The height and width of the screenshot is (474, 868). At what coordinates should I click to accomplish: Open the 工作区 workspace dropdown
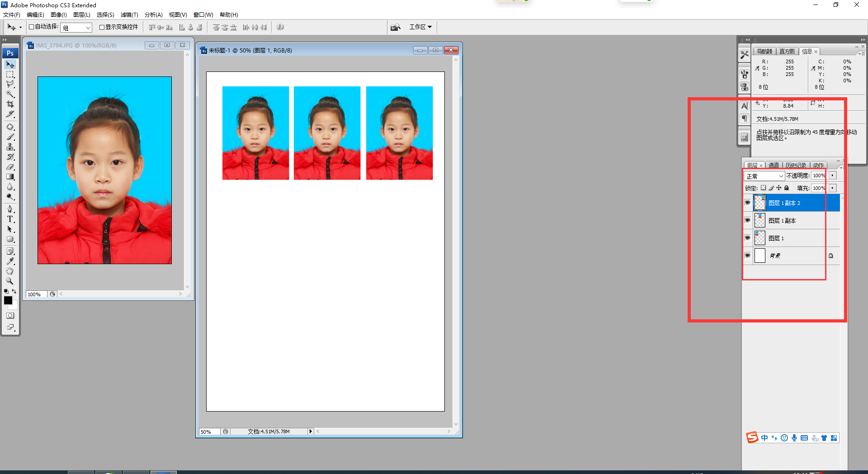420,27
